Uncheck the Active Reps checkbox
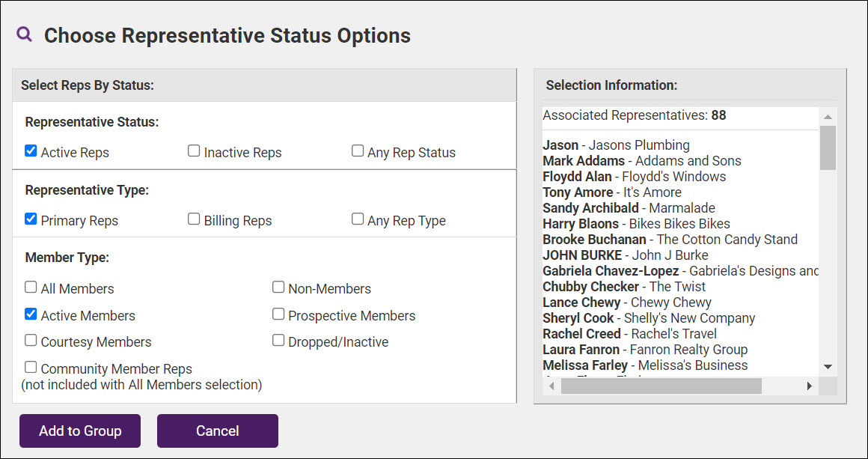868x459 pixels. 31,151
